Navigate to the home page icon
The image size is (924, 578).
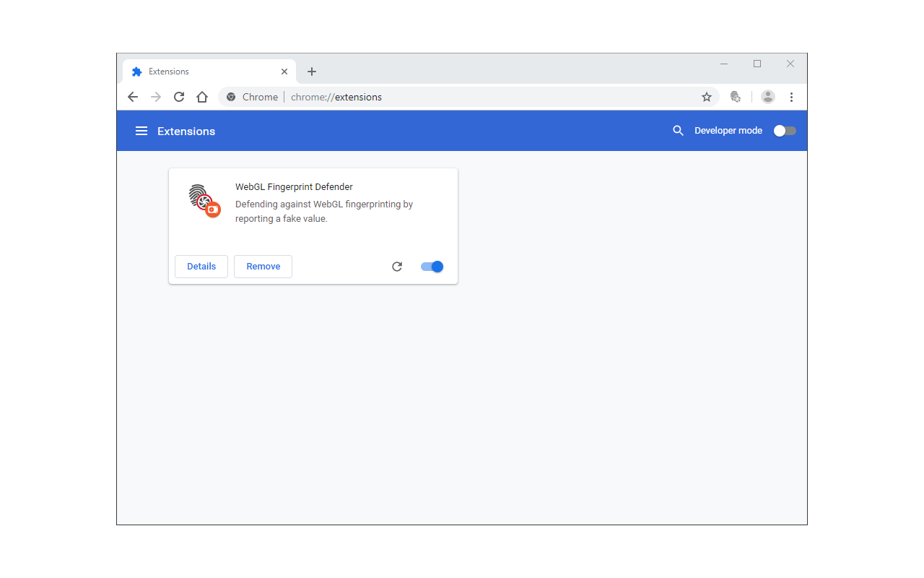[201, 96]
